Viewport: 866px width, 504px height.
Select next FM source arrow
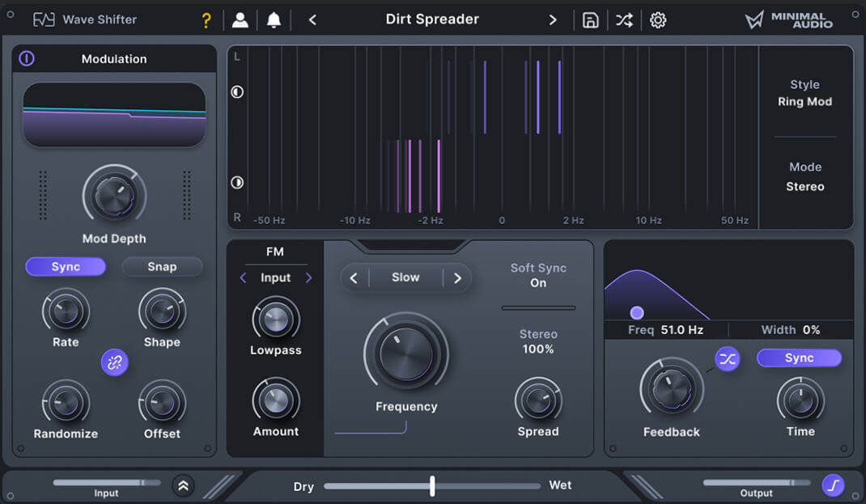(x=308, y=277)
